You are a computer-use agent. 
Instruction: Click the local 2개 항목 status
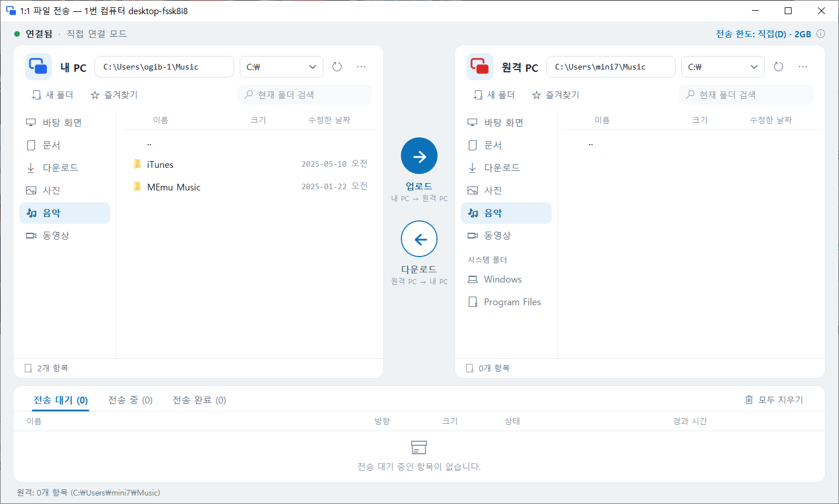click(46, 368)
